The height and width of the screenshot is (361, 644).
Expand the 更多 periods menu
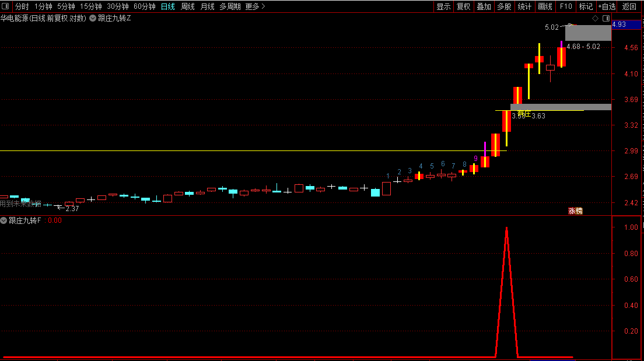pos(255,6)
